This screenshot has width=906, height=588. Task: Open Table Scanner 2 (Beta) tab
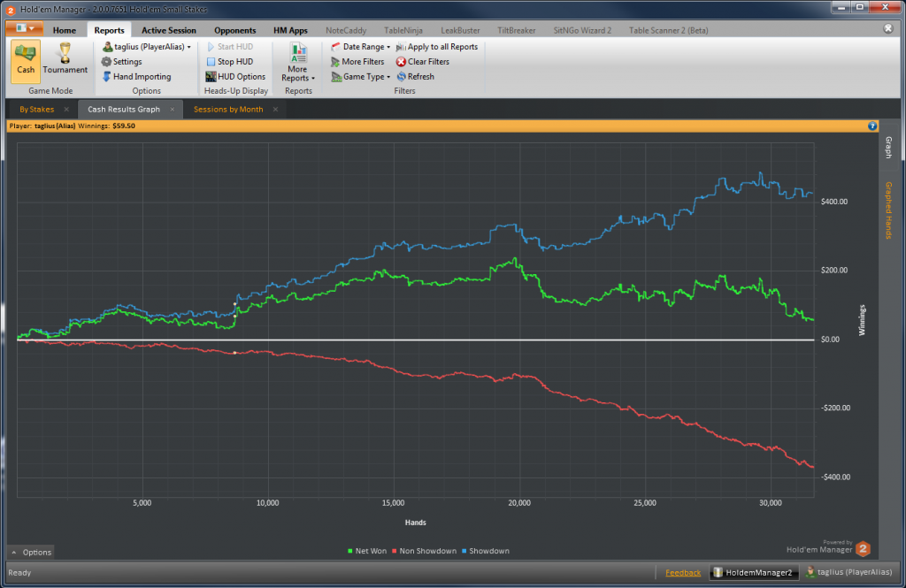pos(669,30)
